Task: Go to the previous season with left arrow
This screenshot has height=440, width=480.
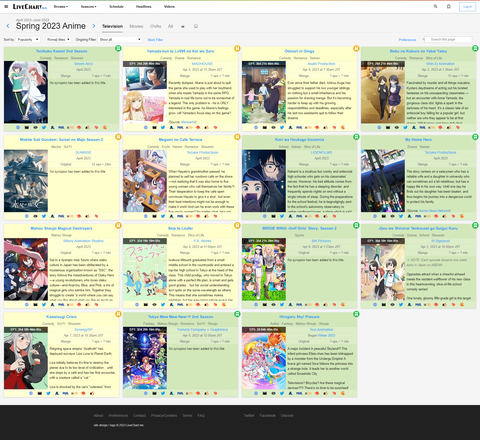Action: [x=8, y=26]
